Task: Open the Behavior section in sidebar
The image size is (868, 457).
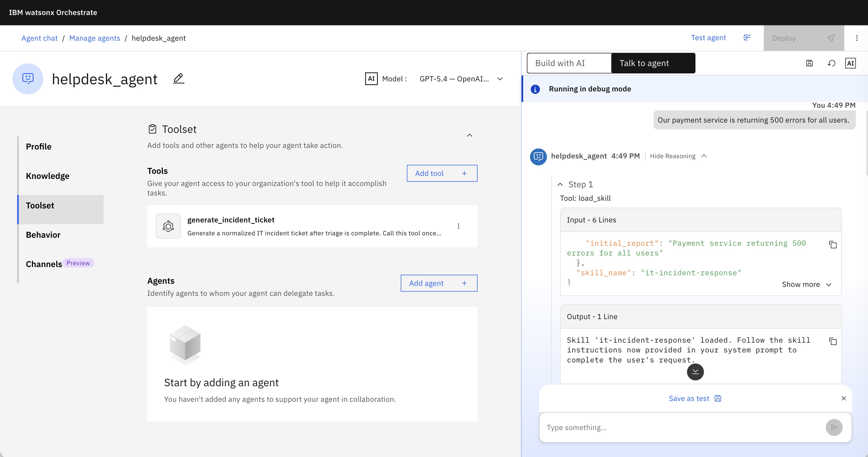Action: tap(43, 235)
